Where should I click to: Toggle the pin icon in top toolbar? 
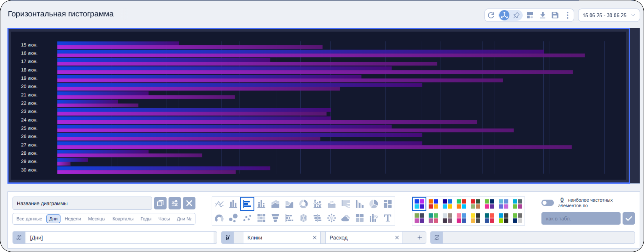[x=516, y=15]
